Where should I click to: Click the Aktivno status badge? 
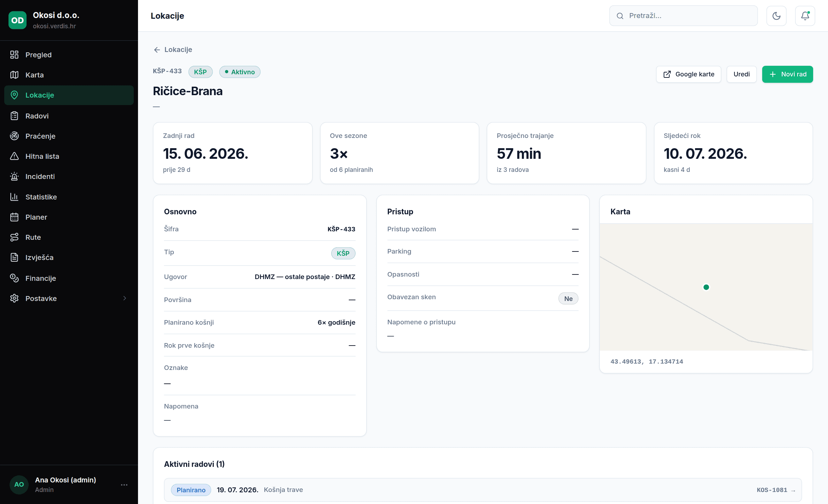[240, 72]
